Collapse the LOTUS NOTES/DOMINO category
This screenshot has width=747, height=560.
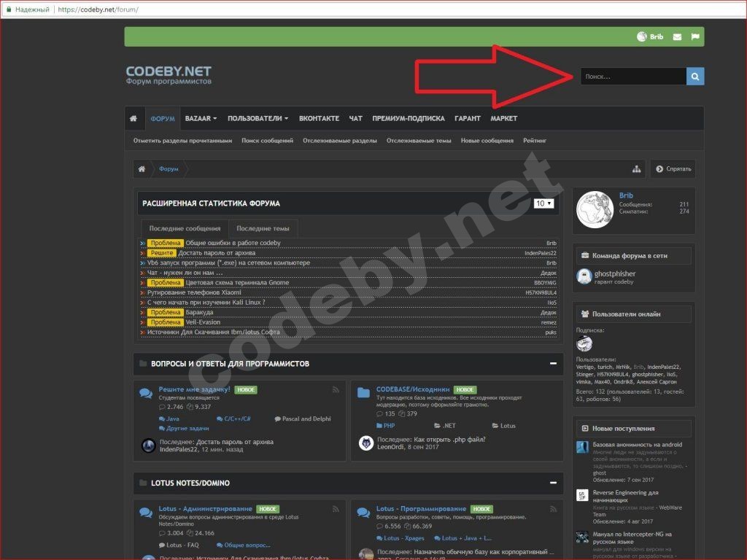coord(553,483)
